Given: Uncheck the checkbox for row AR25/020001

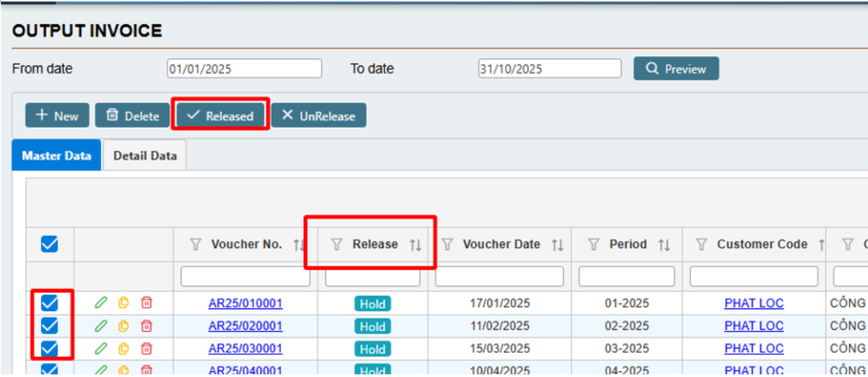Looking at the screenshot, I should coord(49,325).
